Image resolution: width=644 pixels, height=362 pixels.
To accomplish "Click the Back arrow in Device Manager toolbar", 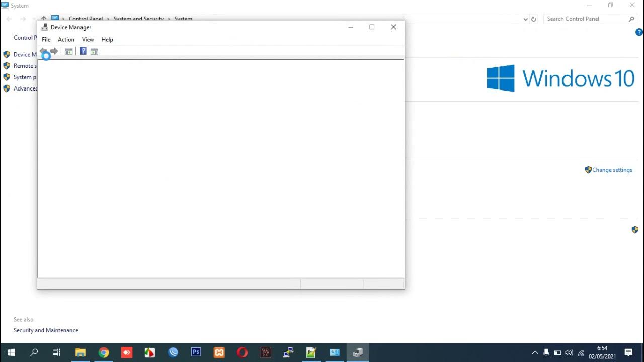I will click(x=44, y=51).
